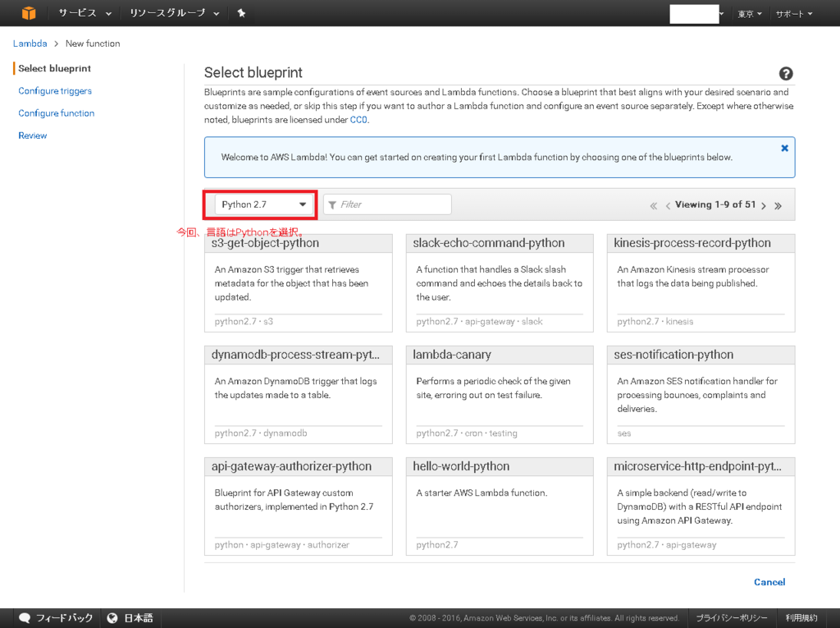Click 'New function' breadcrumb text
Viewport: 840px width, 628px height.
pos(93,44)
